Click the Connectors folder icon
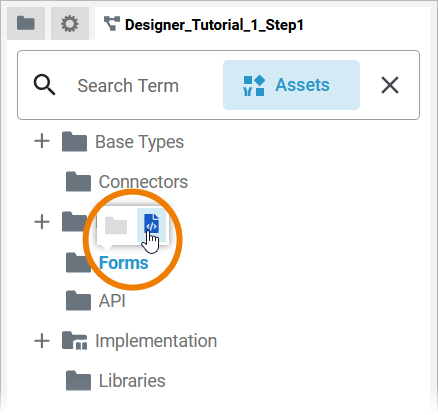Viewport: 438px width, 415px height. tap(78, 182)
